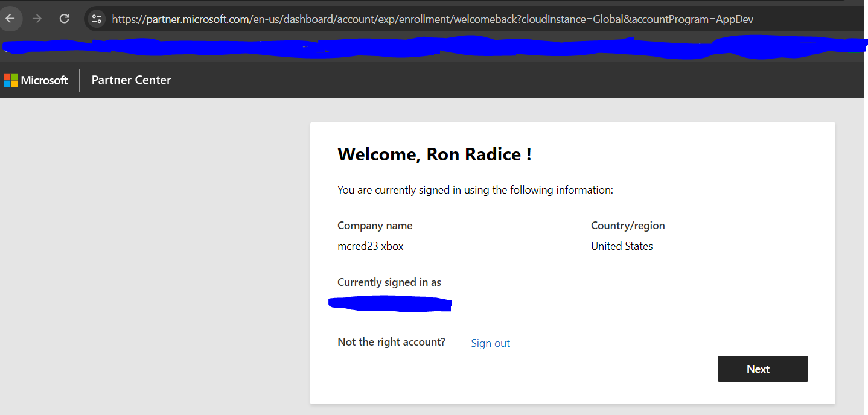Go back to the previous page
The height and width of the screenshot is (415, 868).
tap(10, 19)
